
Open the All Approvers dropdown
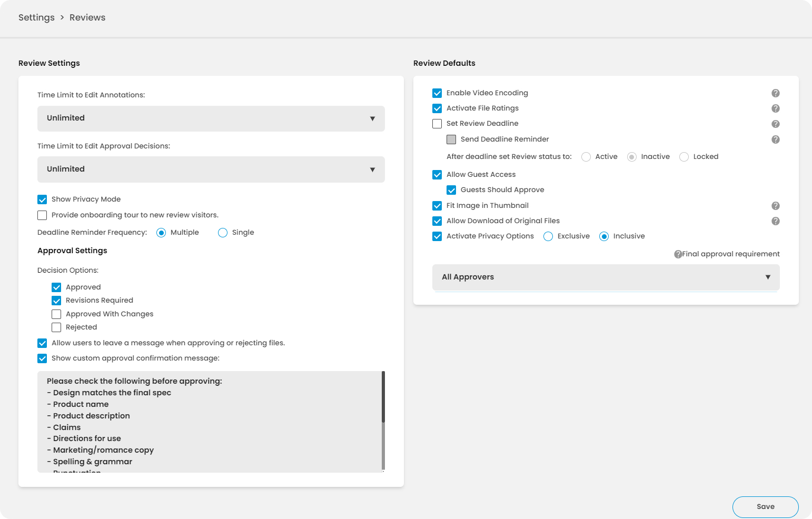pyautogui.click(x=606, y=277)
